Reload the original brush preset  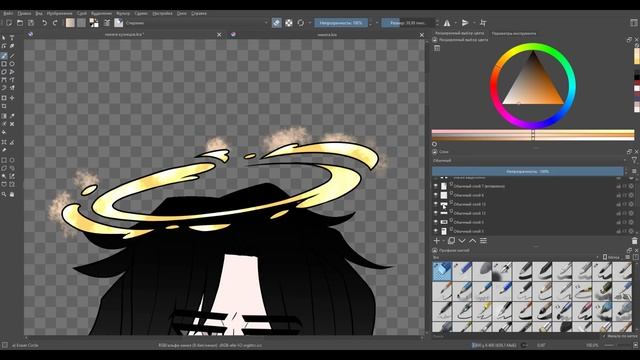(301, 23)
